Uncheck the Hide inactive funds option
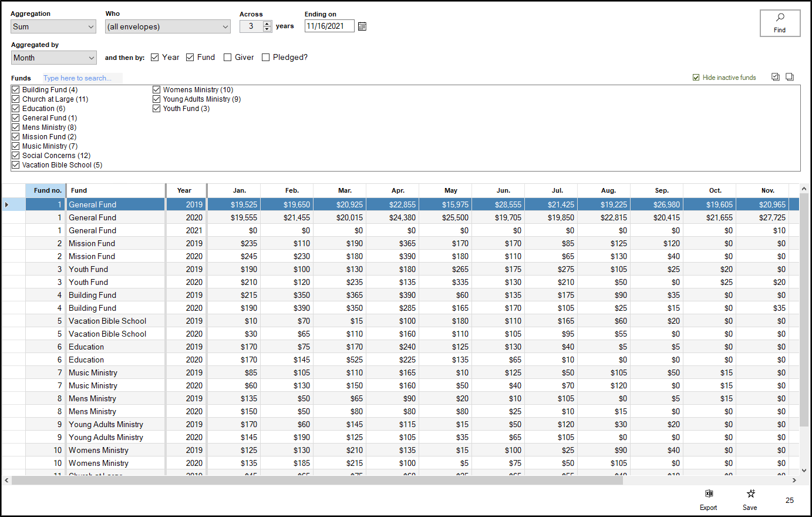The width and height of the screenshot is (812, 517). click(x=696, y=78)
